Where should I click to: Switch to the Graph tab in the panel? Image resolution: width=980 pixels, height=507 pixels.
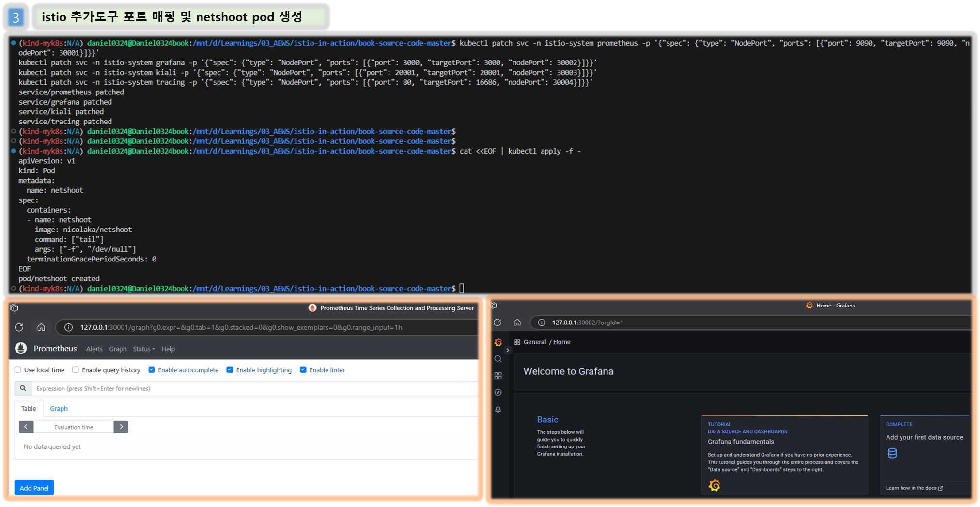point(59,409)
